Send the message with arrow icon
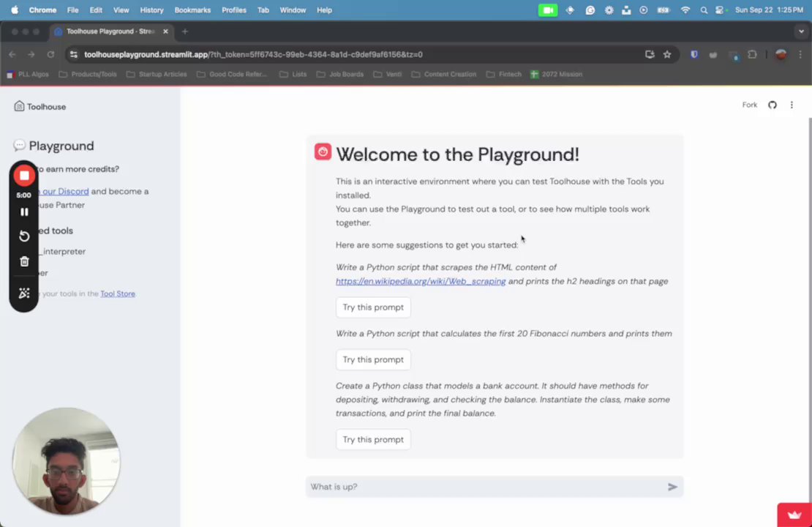 672,487
